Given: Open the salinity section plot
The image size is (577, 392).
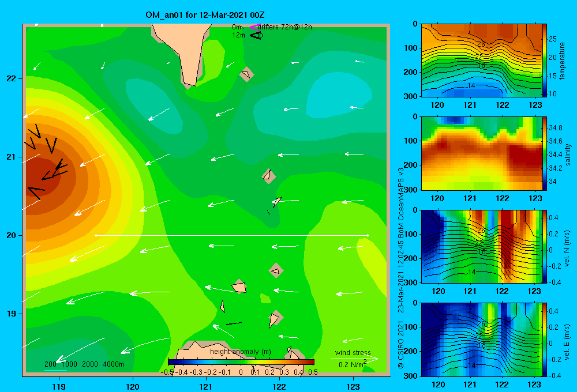Looking at the screenshot, I should [481, 154].
